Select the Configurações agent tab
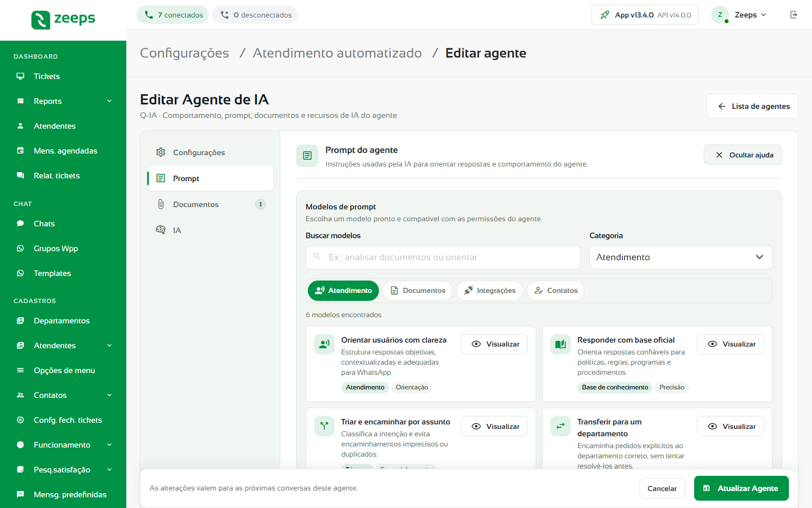This screenshot has height=508, width=812. click(210, 152)
